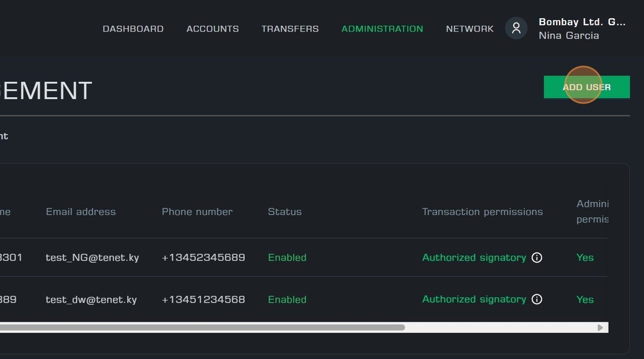
Task: Click the horizontal table scrollbar thumb
Action: click(x=204, y=327)
